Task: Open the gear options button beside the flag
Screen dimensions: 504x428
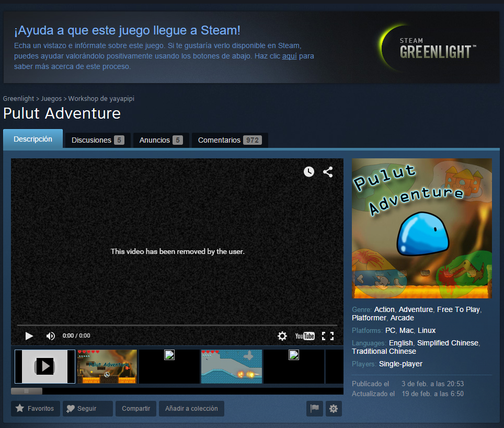Action: tap(334, 408)
